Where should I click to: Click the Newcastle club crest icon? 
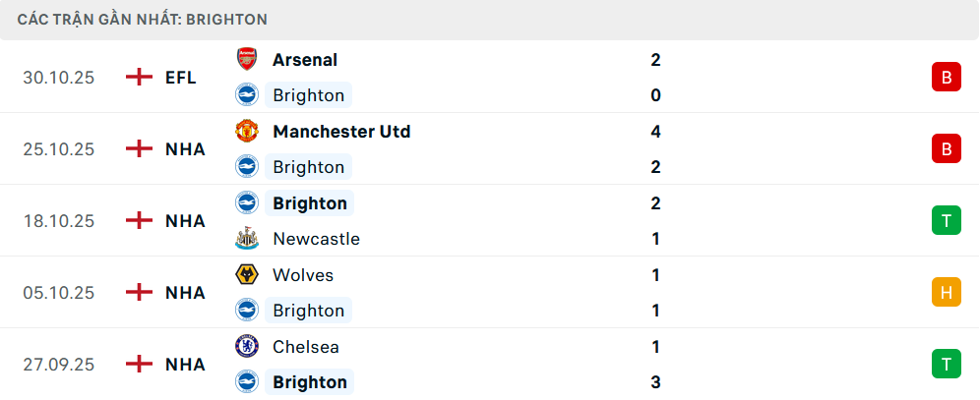pos(246,239)
